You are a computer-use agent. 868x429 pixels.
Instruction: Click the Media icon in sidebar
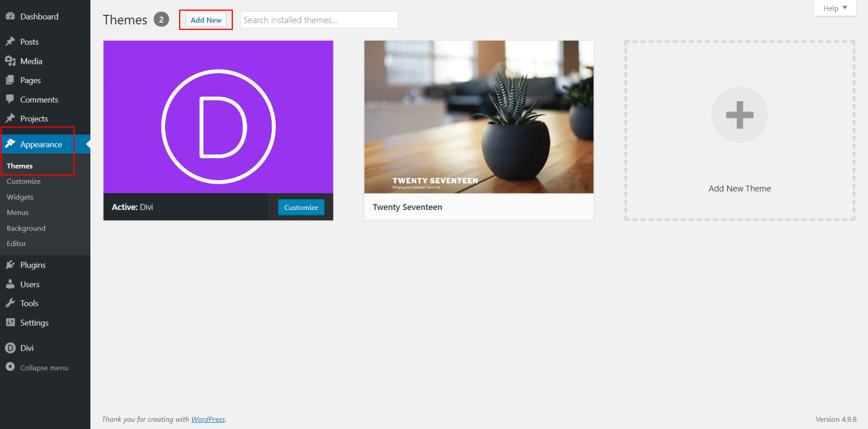click(10, 61)
